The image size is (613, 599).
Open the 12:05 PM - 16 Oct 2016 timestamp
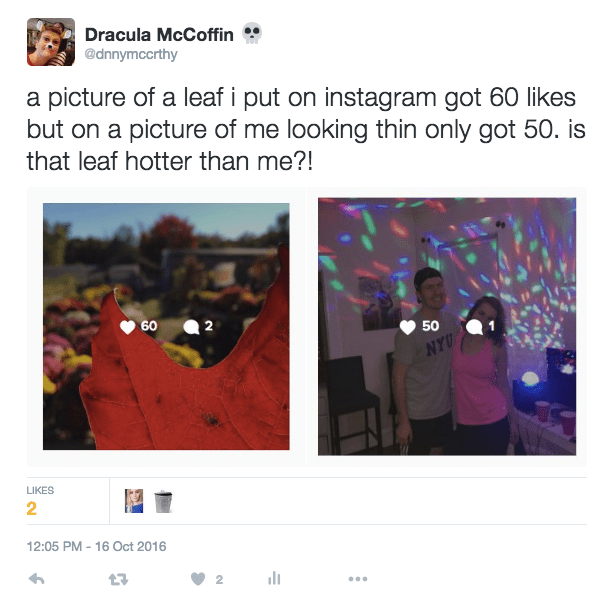point(96,546)
